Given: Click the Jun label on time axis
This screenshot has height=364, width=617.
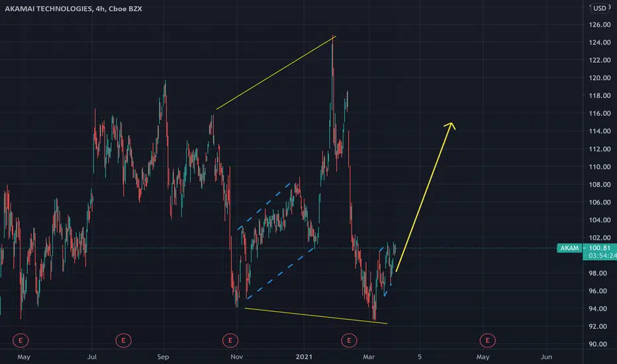Looking at the screenshot, I should (546, 357).
